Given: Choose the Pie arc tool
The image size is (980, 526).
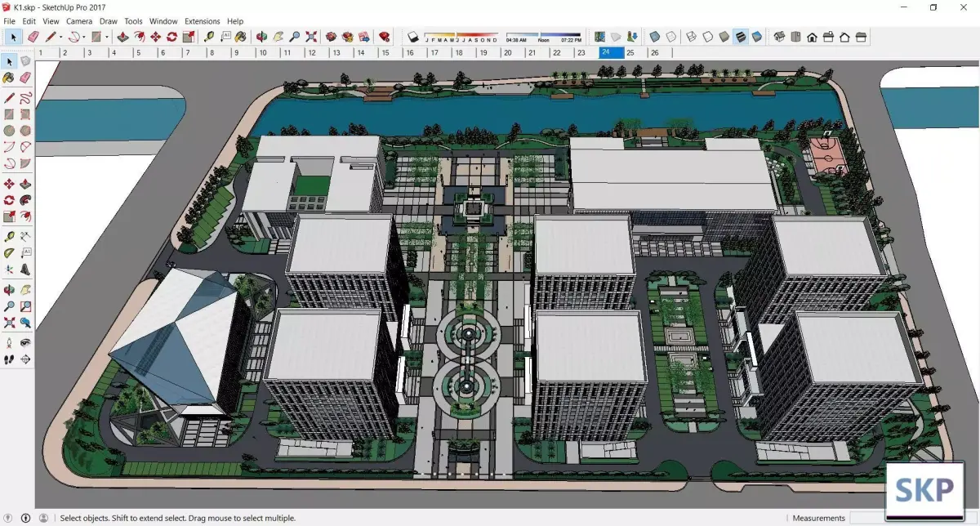Looking at the screenshot, I should coord(25,163).
